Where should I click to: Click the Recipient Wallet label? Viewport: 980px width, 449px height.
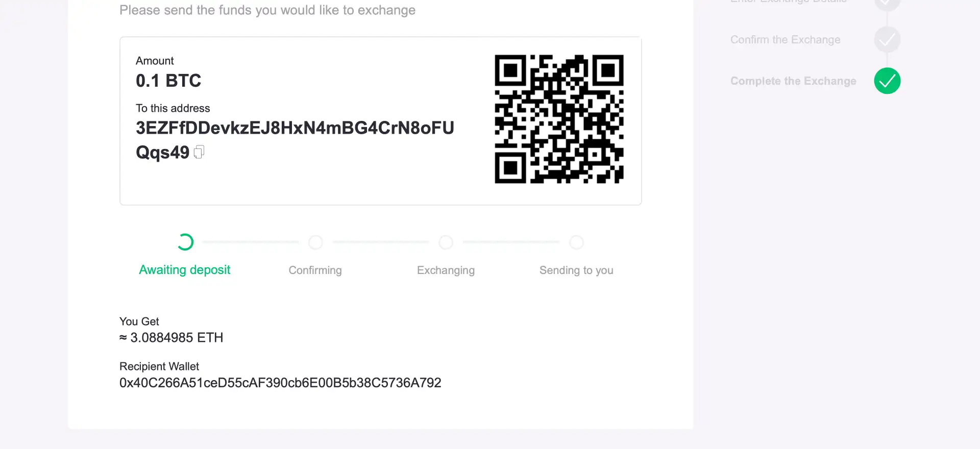(159, 366)
